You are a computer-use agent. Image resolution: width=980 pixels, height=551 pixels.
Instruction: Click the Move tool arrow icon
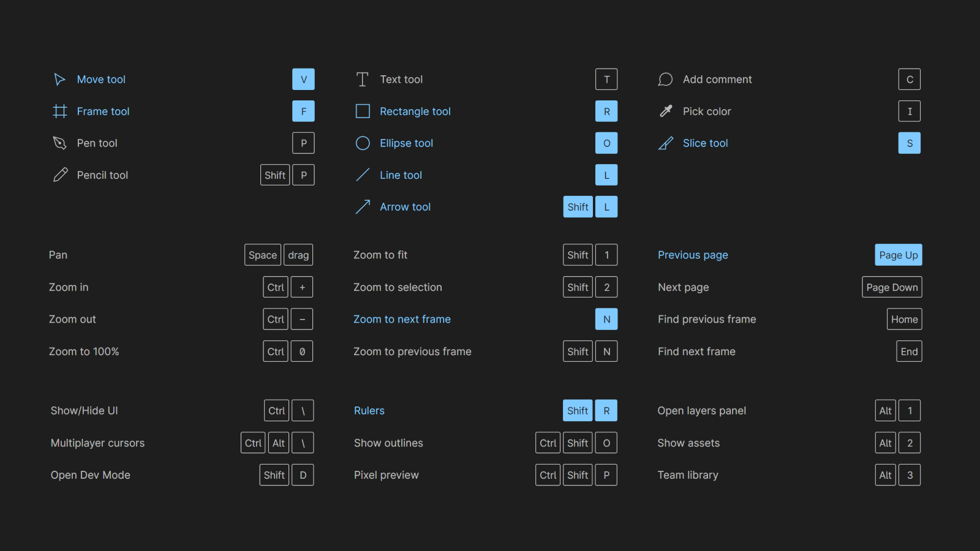pyautogui.click(x=59, y=80)
